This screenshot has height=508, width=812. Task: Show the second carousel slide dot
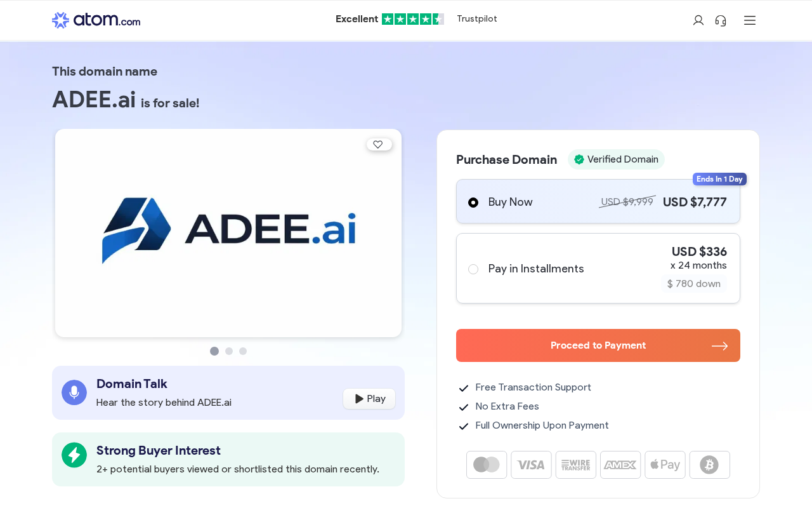click(229, 351)
